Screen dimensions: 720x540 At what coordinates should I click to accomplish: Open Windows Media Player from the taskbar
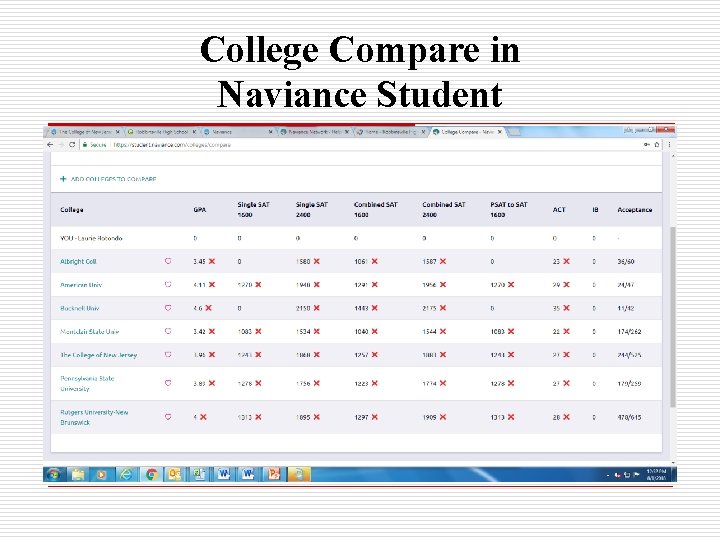(x=101, y=474)
